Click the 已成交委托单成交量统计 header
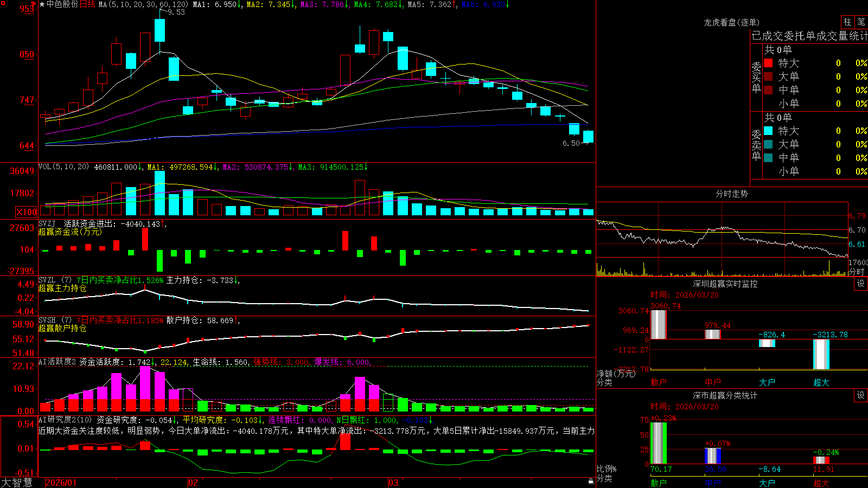Screen dimensions: 868x488 [x=809, y=36]
